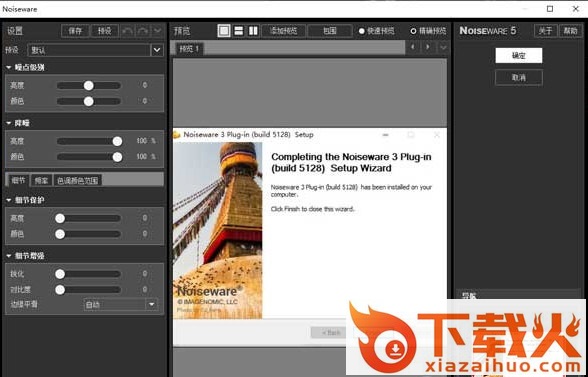Open the settings history dropdown chevron
The image size is (588, 377).
(158, 31)
